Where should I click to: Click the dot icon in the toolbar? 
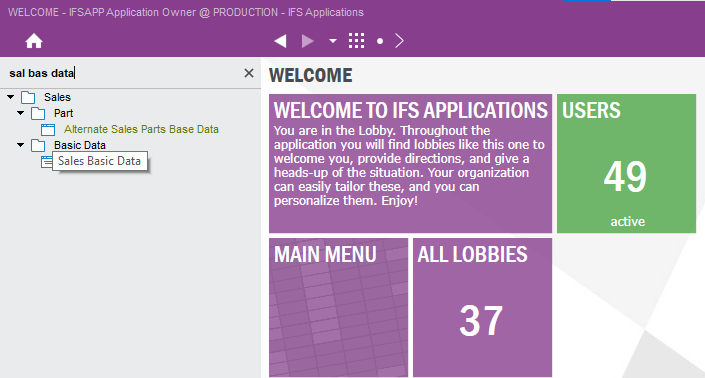point(380,41)
